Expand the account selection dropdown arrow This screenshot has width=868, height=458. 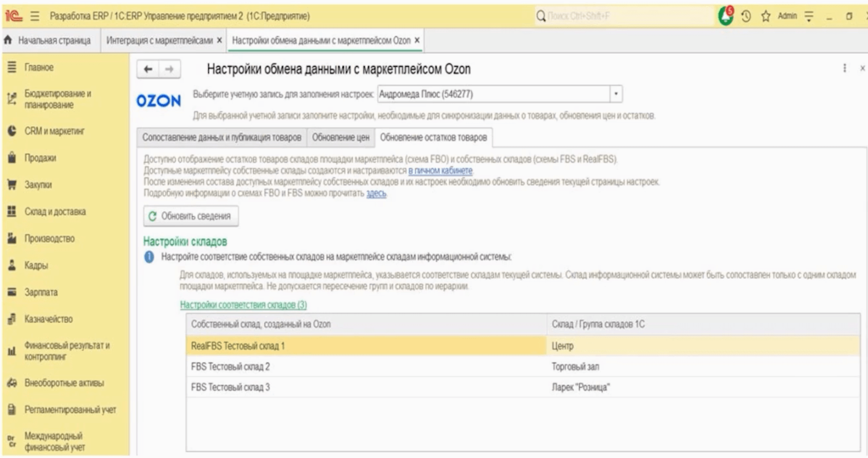616,94
